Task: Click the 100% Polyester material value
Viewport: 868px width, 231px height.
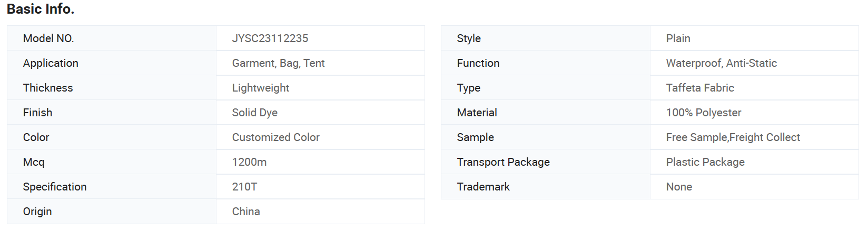Action: (x=704, y=113)
